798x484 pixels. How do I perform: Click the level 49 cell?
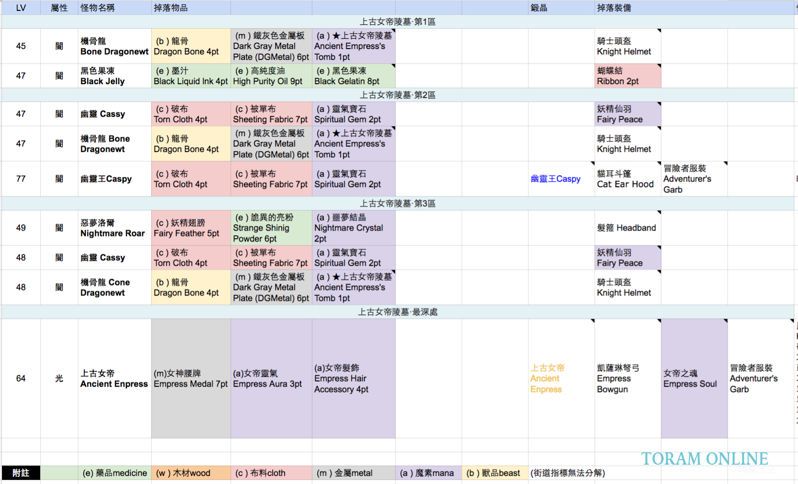click(x=21, y=228)
